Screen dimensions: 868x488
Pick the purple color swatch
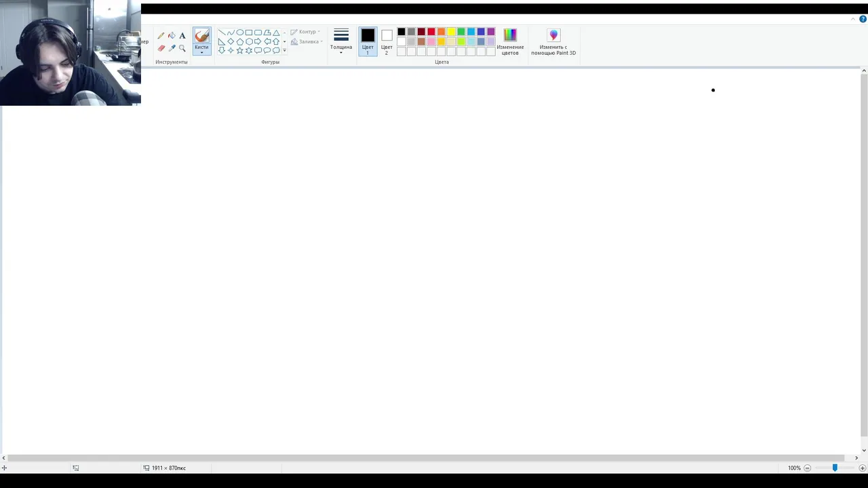pyautogui.click(x=491, y=32)
